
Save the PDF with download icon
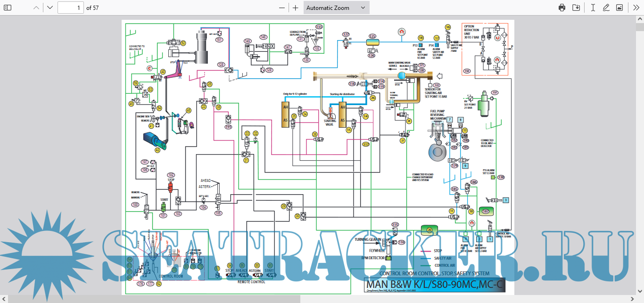[x=576, y=8]
